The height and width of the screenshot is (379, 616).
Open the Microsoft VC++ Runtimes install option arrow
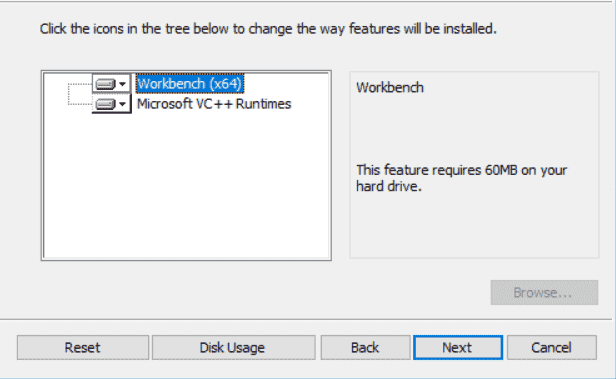(x=123, y=104)
